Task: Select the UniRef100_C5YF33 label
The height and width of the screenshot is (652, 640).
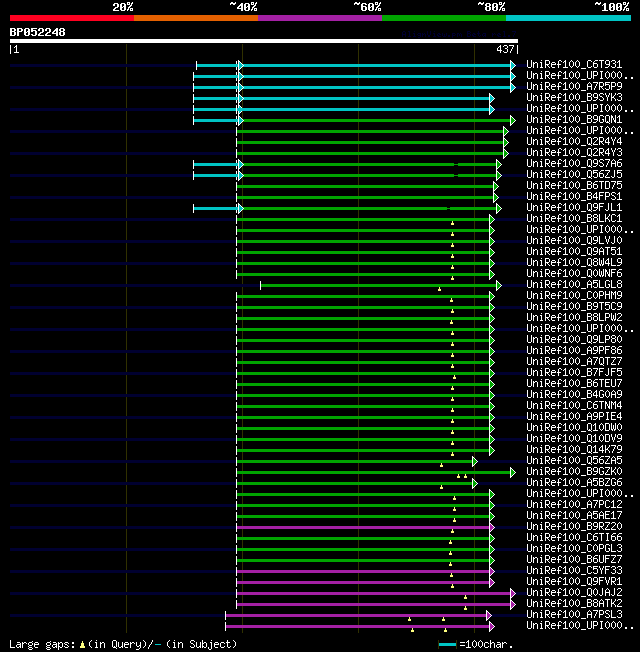Action: 574,570
